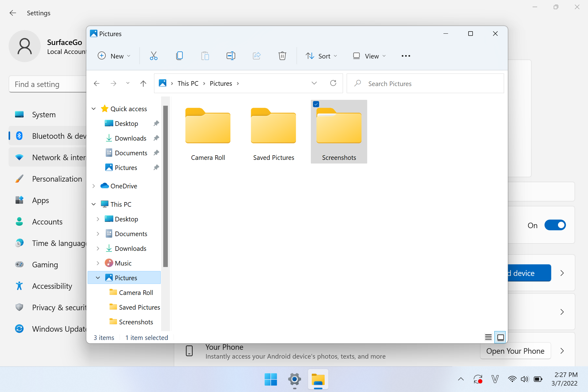
Task: Click the Copy icon in toolbar
Action: pyautogui.click(x=179, y=56)
